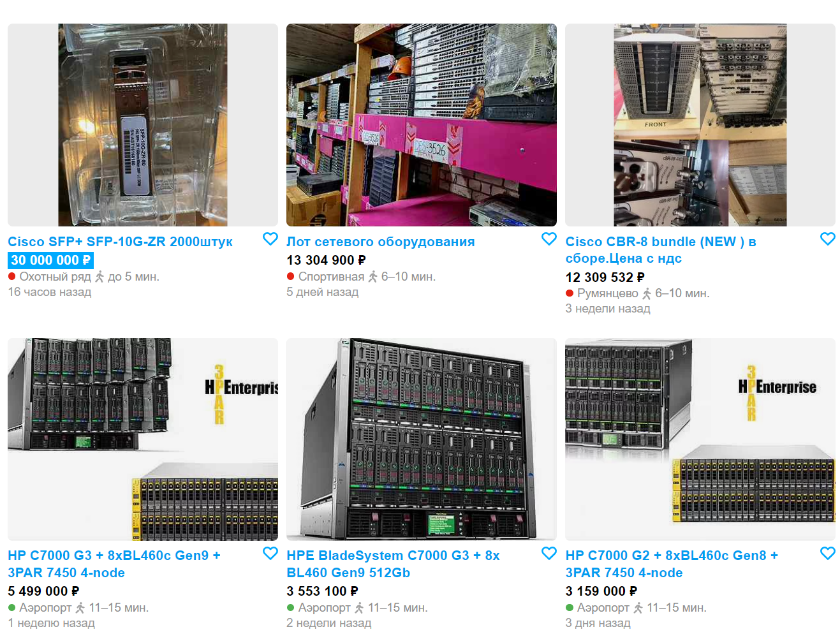Image resolution: width=840 pixels, height=641 pixels.
Task: Click heart icon for Cisco CBR-8 bundle
Action: (x=828, y=239)
